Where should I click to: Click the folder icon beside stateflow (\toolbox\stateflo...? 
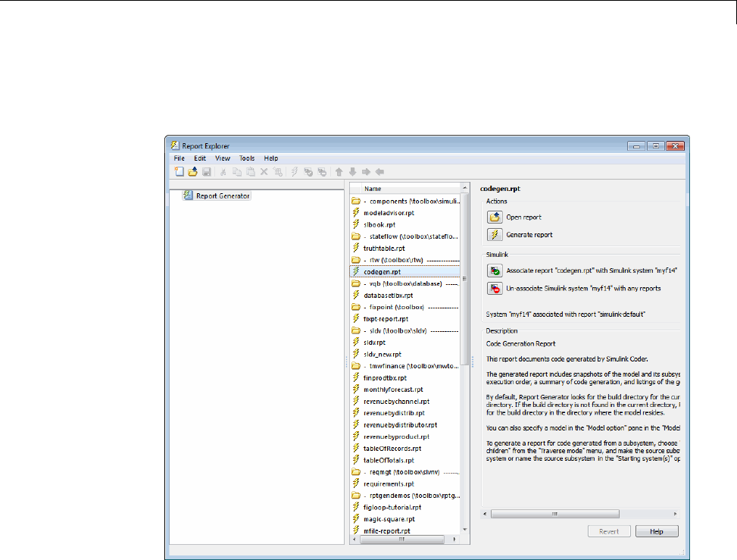[x=356, y=236]
